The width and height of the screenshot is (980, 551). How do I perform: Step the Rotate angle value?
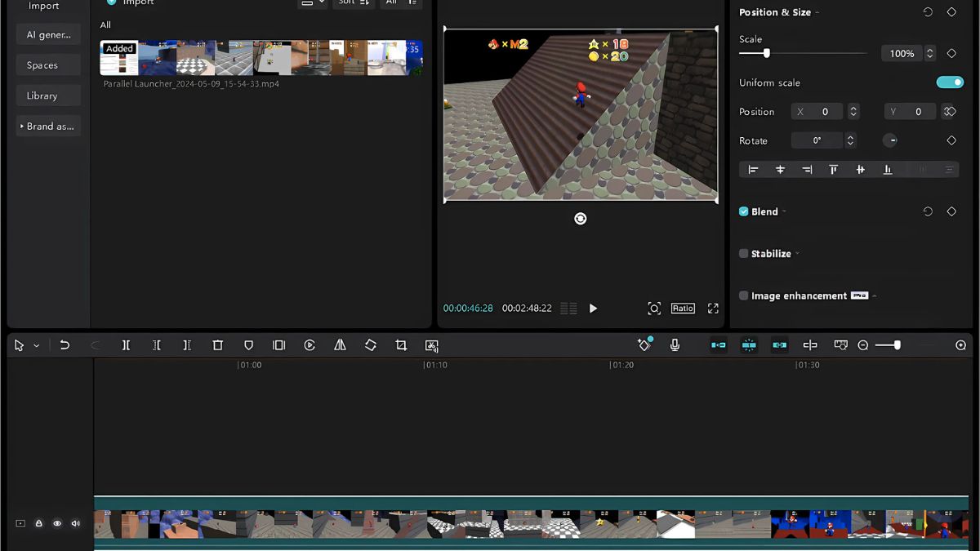pos(850,140)
